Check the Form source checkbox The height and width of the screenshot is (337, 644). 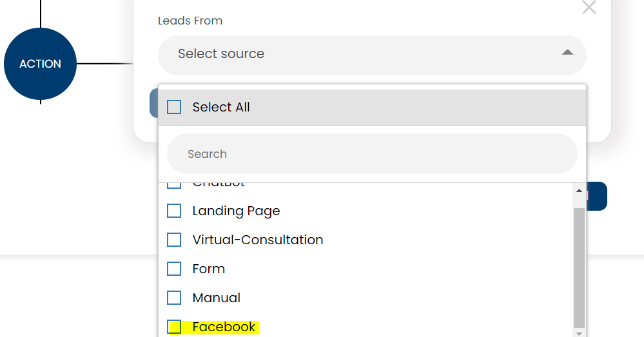tap(174, 269)
